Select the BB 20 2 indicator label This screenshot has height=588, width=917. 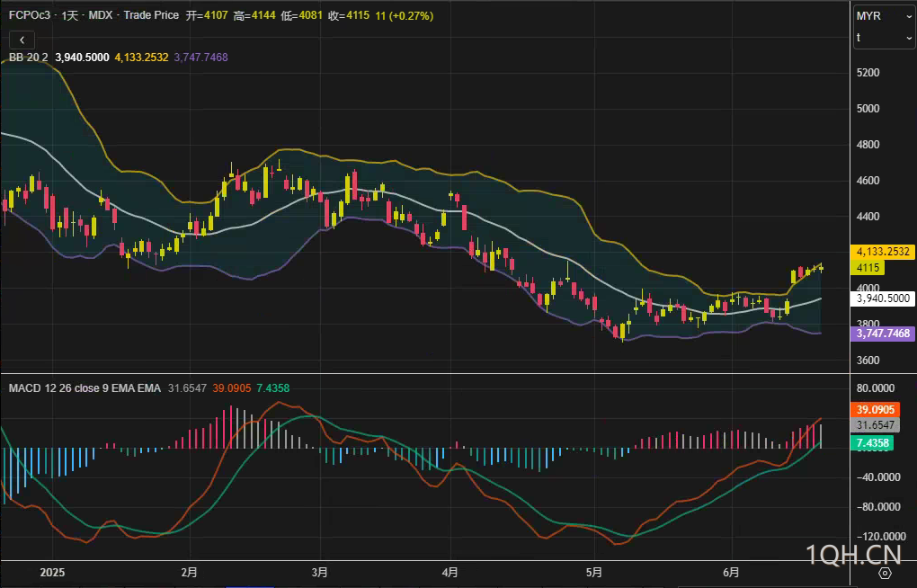(29, 58)
